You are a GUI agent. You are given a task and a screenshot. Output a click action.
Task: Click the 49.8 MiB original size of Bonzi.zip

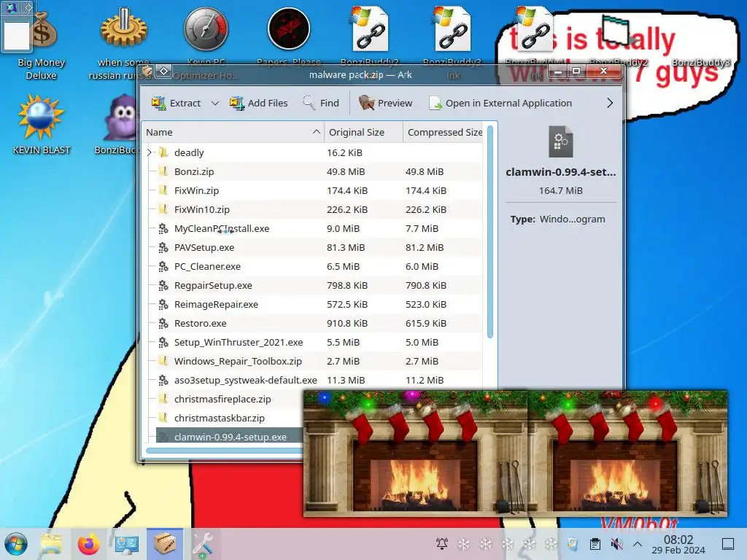(345, 171)
